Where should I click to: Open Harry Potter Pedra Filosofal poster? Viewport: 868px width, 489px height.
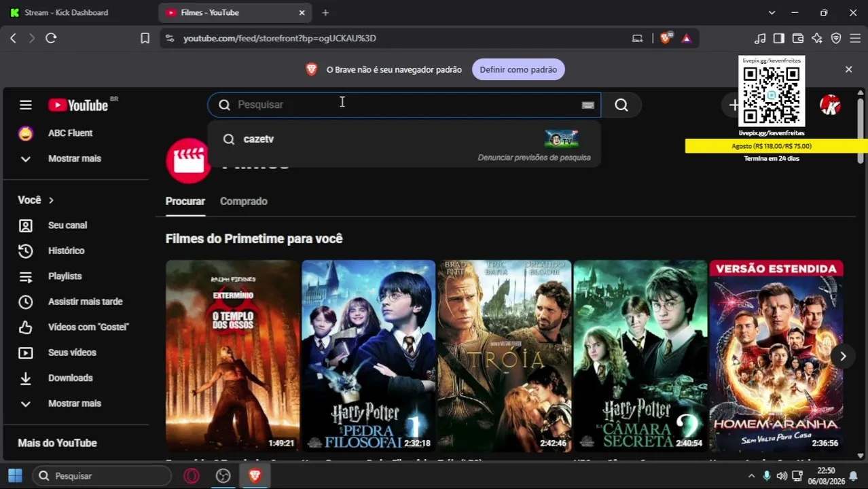pyautogui.click(x=368, y=356)
